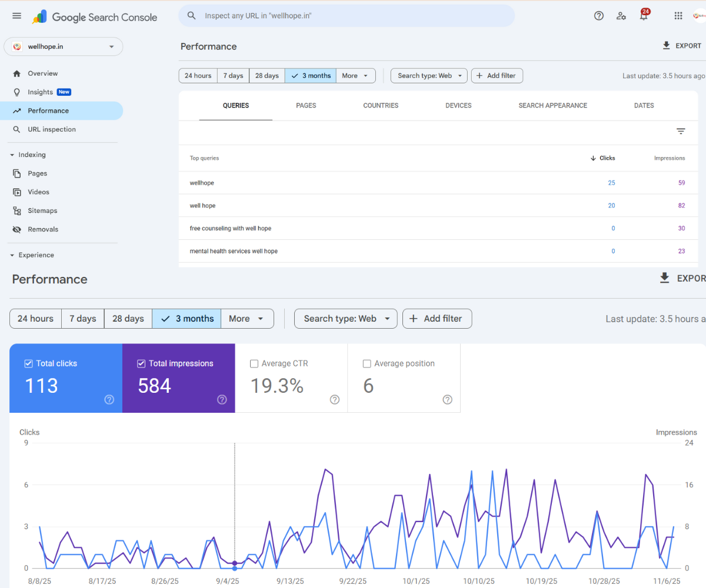
Task: Switch to the Pages tab
Action: tap(306, 105)
